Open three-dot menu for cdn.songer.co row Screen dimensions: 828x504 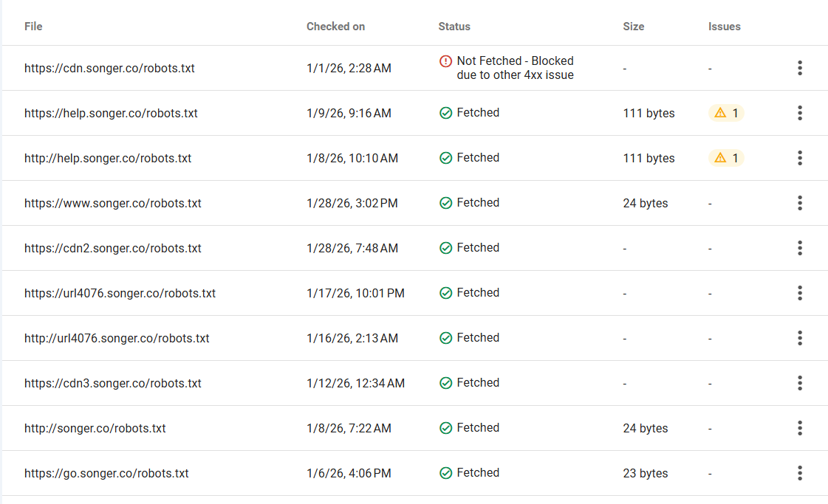800,68
